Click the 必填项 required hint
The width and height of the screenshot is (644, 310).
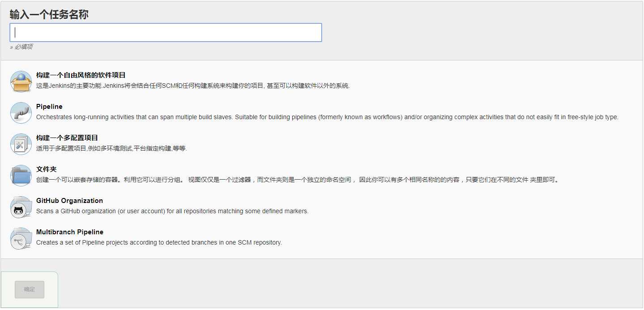pyautogui.click(x=21, y=47)
